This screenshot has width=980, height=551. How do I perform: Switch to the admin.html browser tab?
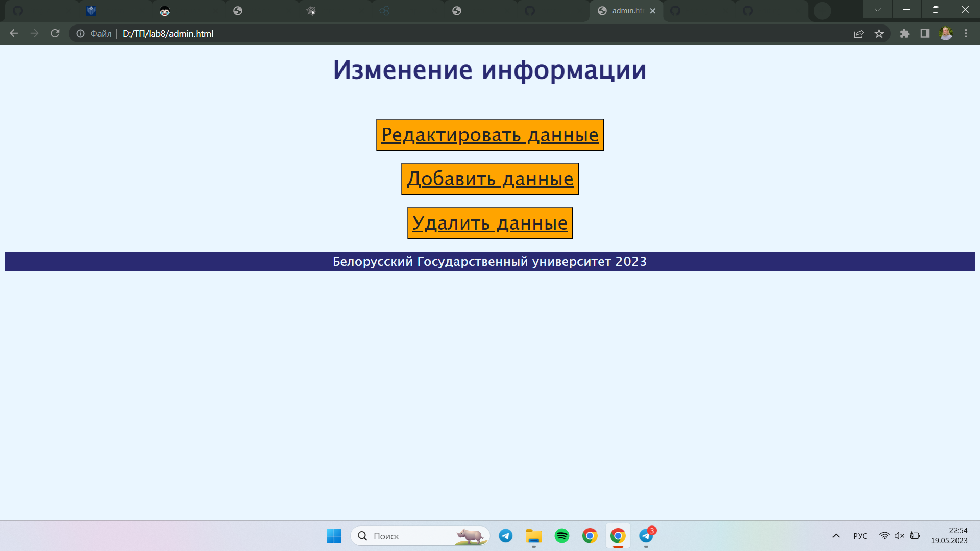pos(624,10)
